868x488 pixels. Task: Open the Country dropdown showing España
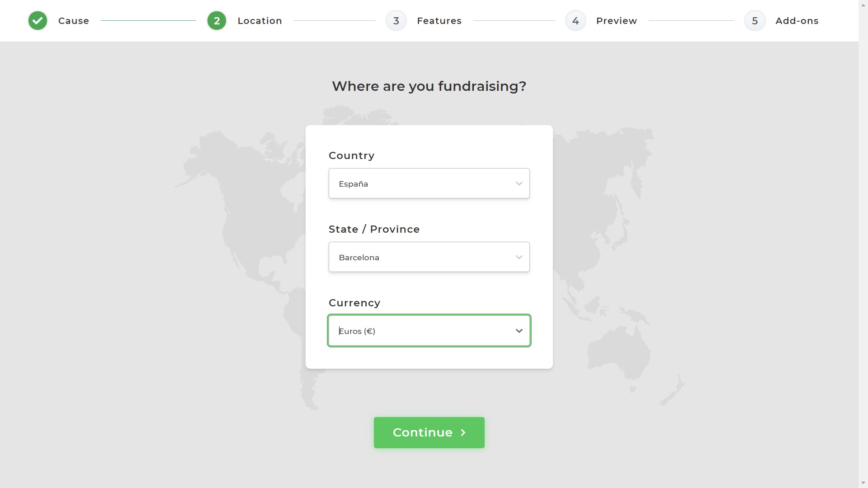pos(429,183)
